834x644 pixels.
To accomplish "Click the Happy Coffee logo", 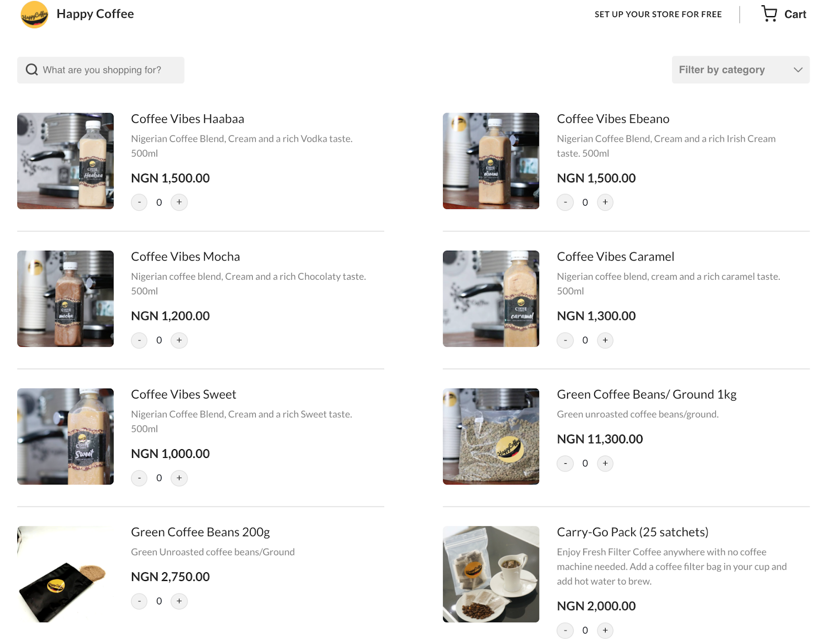I will coord(34,15).
